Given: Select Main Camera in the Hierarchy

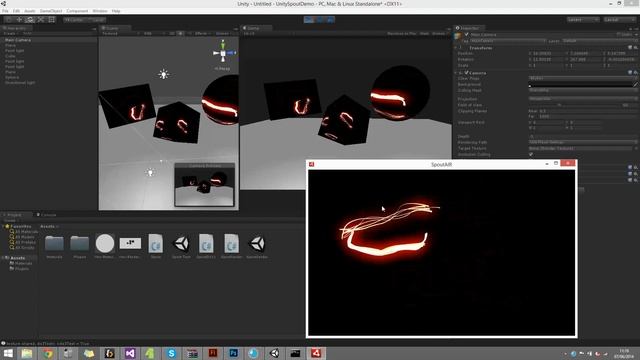Looking at the screenshot, I should [x=49, y=40].
